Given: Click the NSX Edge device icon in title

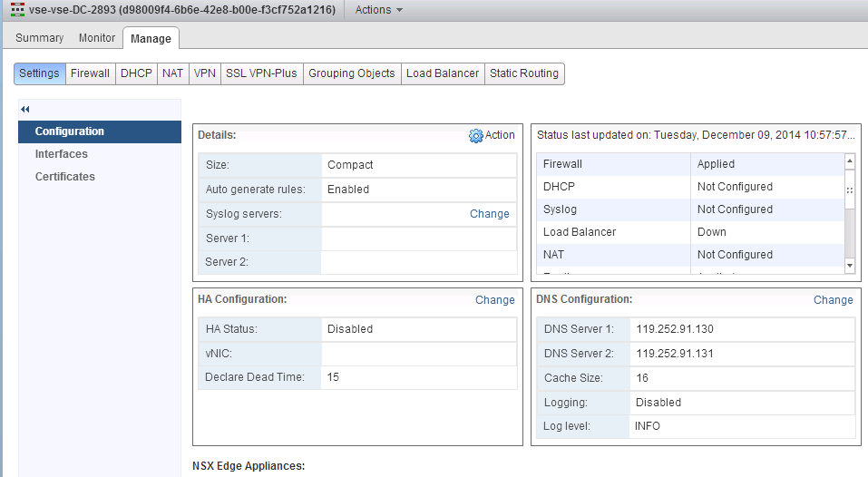Looking at the screenshot, I should [x=18, y=9].
